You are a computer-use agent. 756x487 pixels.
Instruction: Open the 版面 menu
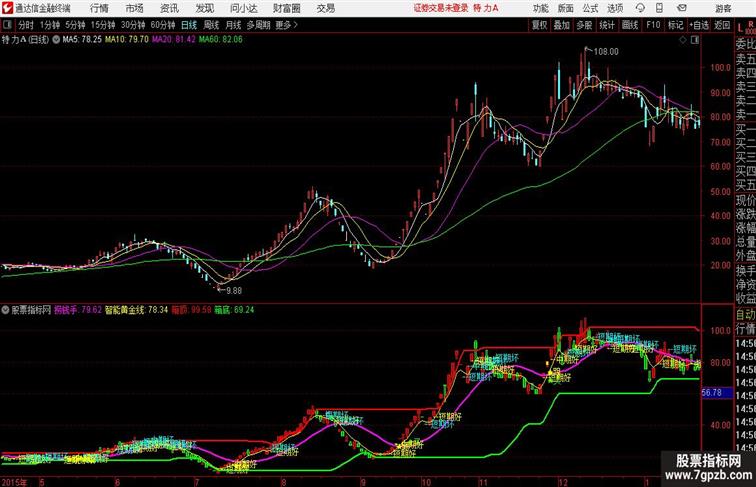click(565, 8)
